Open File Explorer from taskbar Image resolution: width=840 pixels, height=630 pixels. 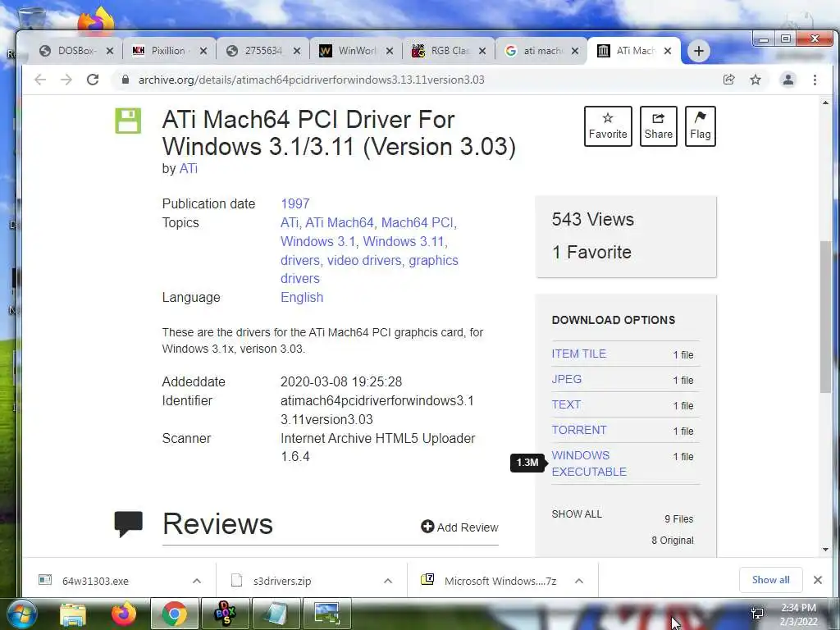click(73, 614)
